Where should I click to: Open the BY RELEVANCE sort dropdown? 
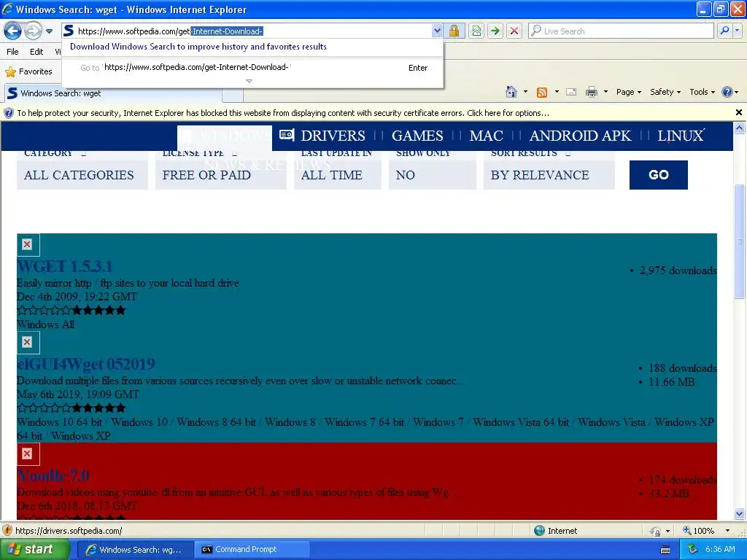coord(549,175)
